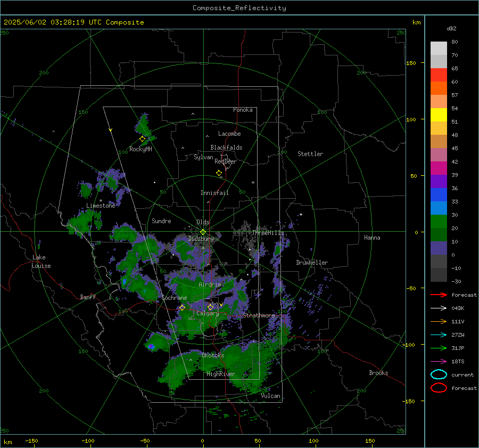Click the red forecast arrow in legend
Viewport: 479px width, 448px height.
click(x=439, y=295)
